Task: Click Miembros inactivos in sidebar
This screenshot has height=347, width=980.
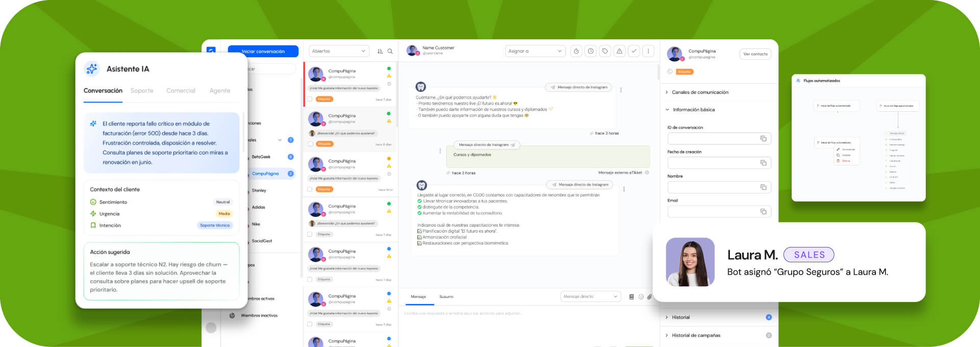Action: [x=259, y=315]
